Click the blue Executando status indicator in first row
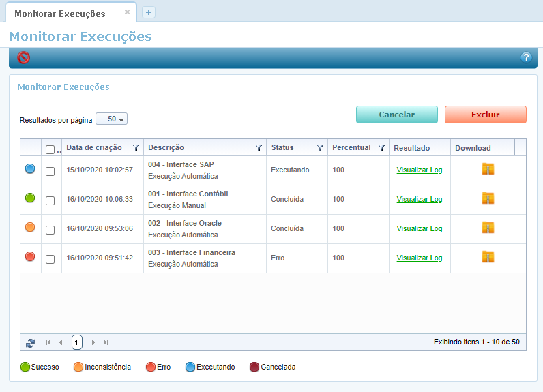The height and width of the screenshot is (392, 543). (x=30, y=169)
